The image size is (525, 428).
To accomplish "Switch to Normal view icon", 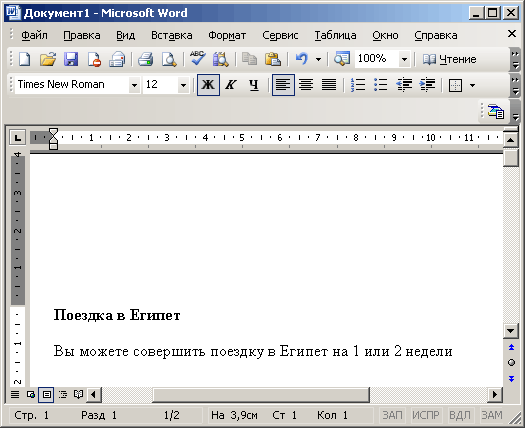I will point(15,395).
